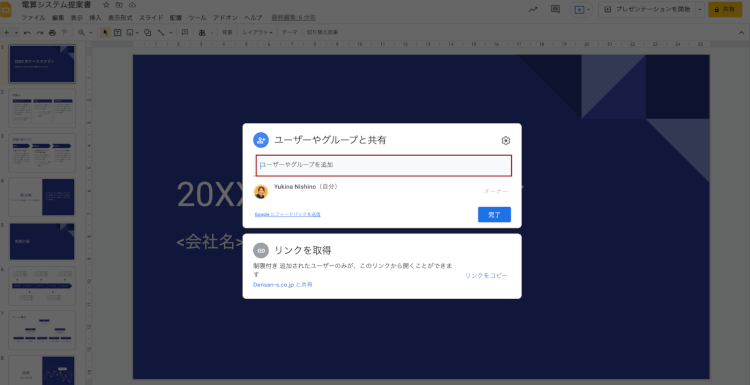The width and height of the screenshot is (750, 385).
Task: Click the present-to-meeting upload icon
Action: click(x=579, y=10)
